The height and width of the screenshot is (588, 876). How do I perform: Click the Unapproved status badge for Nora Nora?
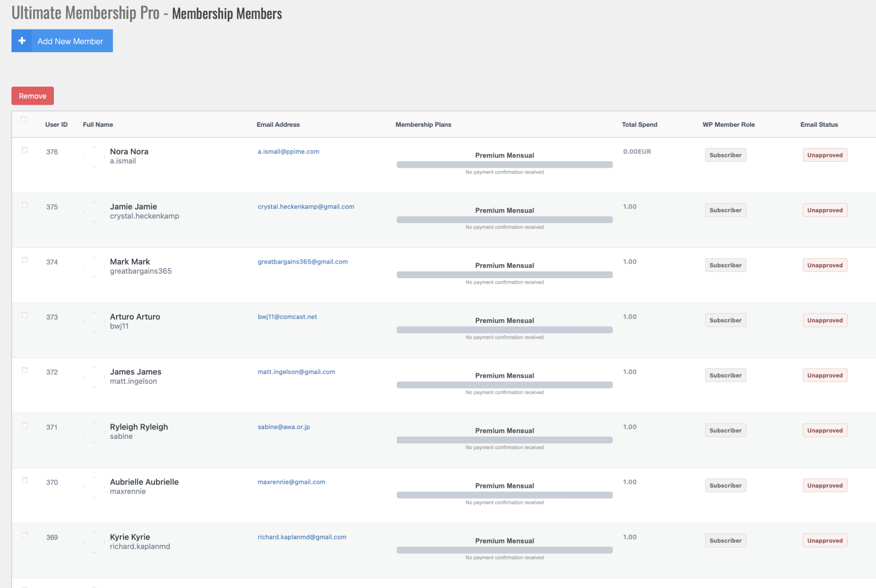825,155
